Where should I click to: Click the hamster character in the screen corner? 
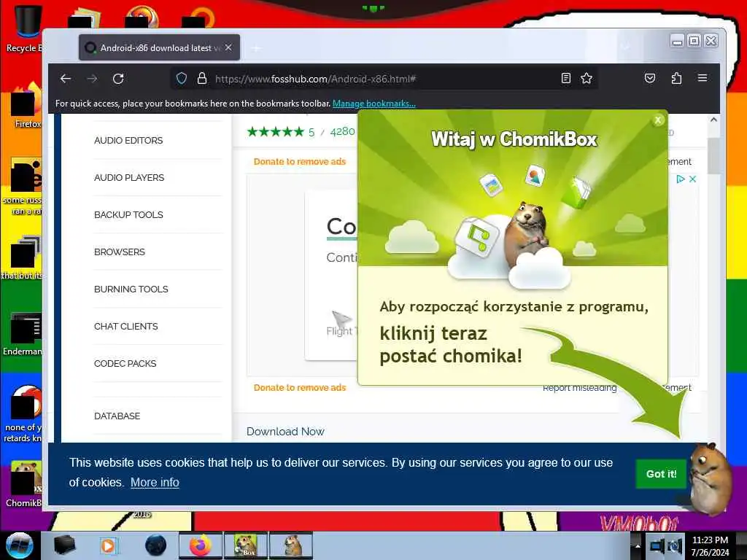710,478
